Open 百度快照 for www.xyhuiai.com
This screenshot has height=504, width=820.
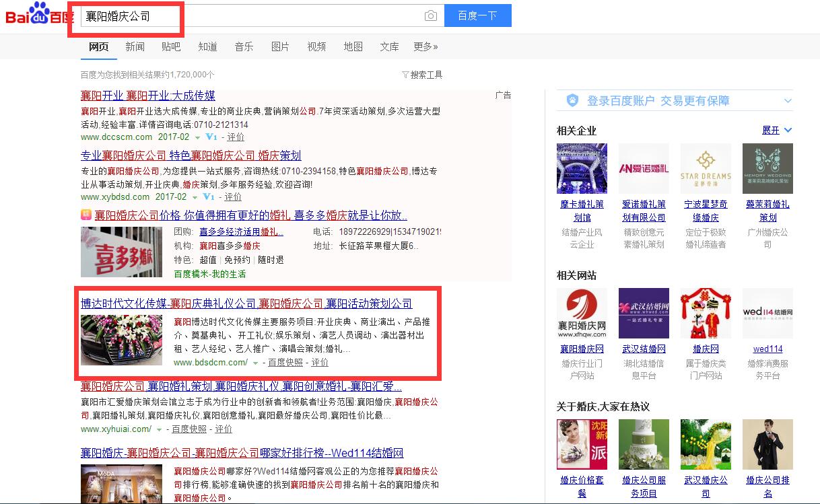tap(189, 429)
